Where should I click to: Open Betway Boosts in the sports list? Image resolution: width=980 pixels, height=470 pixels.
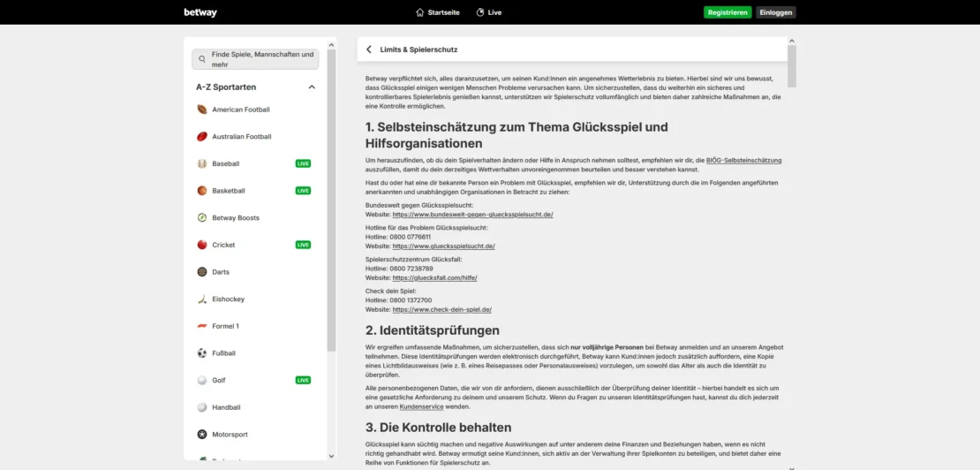click(x=236, y=217)
